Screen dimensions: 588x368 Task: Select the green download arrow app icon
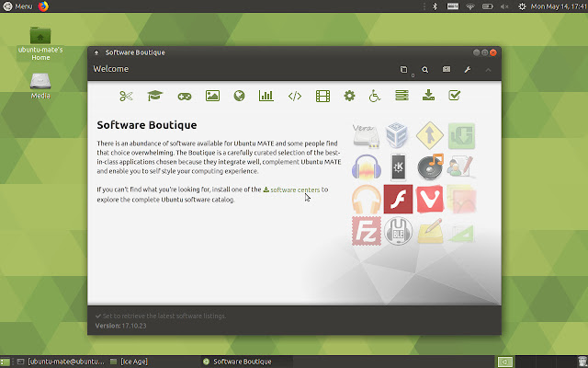[x=461, y=136]
